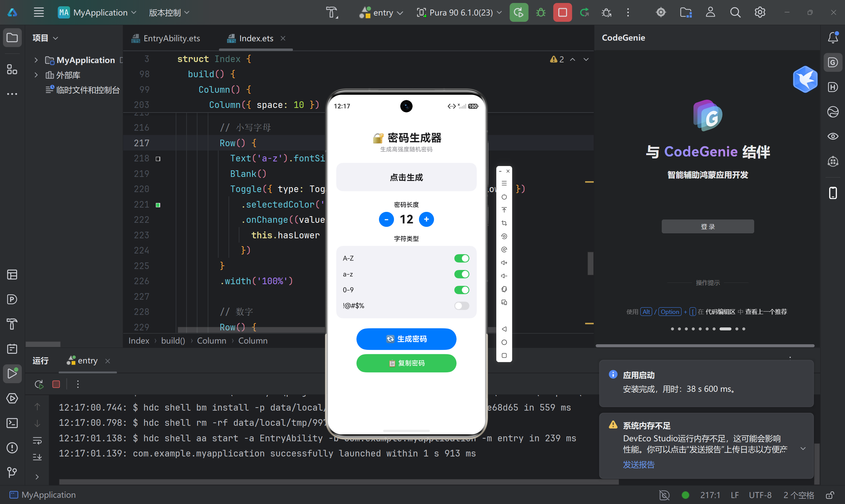Click the 复制密码 button in emulator
This screenshot has height=504, width=845.
click(x=406, y=363)
